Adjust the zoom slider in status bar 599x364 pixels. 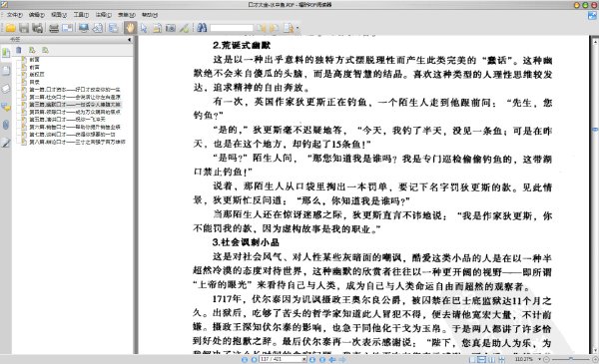[x=570, y=359]
